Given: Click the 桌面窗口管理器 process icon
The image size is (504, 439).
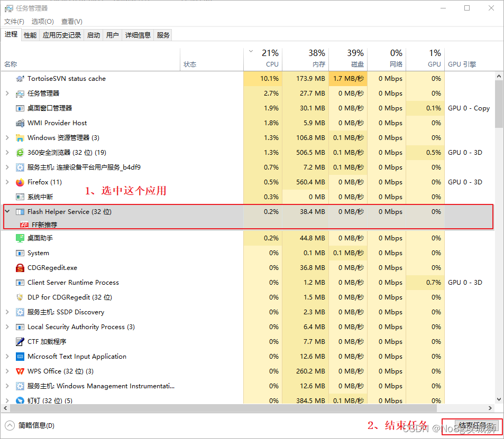Looking at the screenshot, I should (x=20, y=108).
